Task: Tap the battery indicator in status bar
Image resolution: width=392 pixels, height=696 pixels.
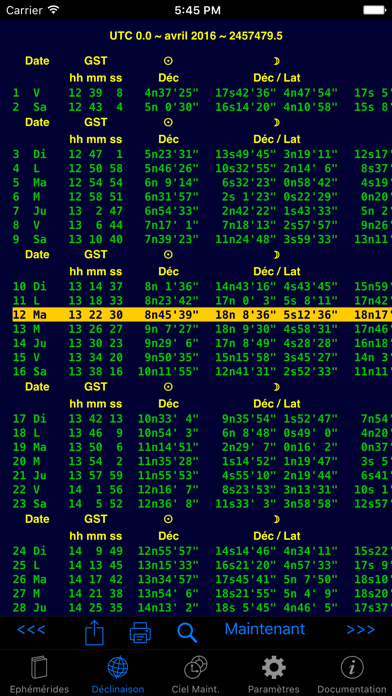Action: [374, 10]
